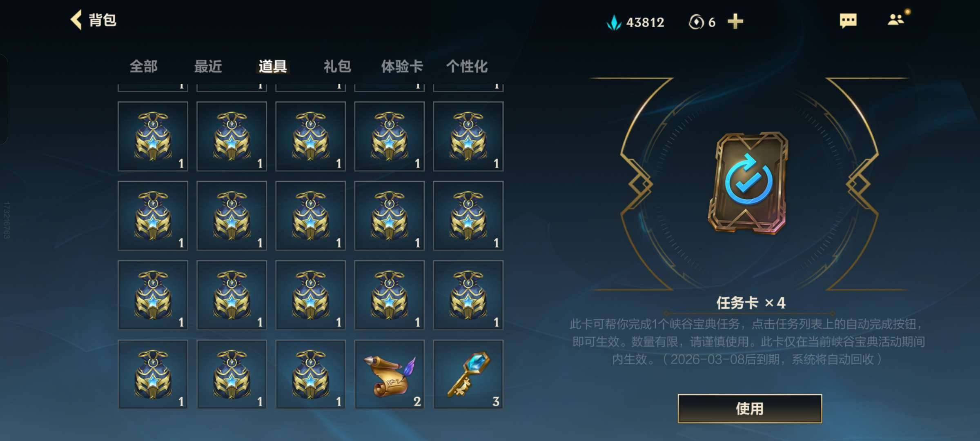Select the partially hidden first item at the grid top

[153, 87]
